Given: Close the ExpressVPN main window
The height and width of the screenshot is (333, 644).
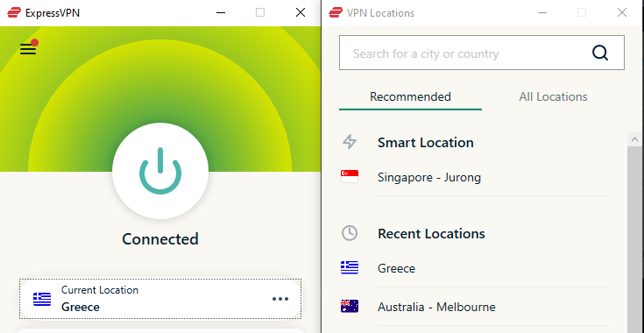Looking at the screenshot, I should click(x=301, y=13).
